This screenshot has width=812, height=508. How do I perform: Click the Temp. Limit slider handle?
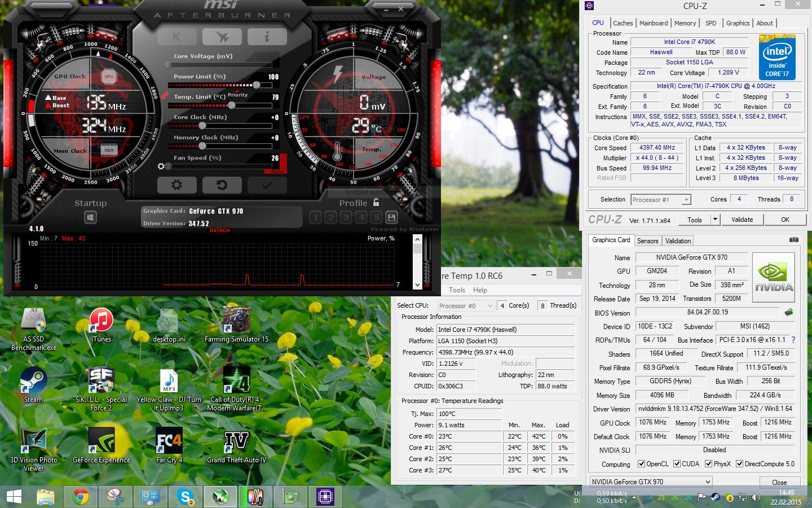(x=232, y=105)
